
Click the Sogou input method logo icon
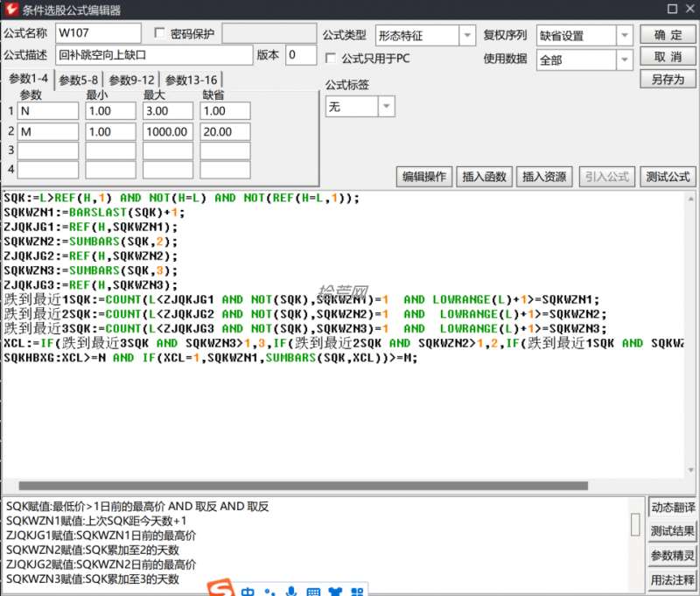coord(220,587)
